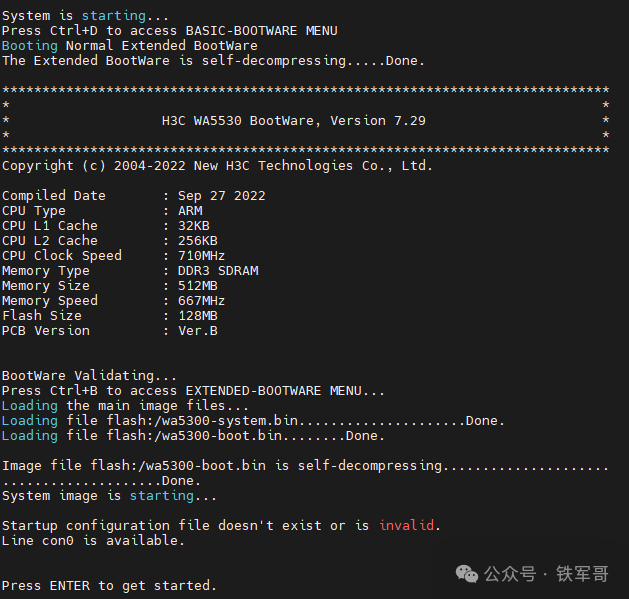Click the '710MHz' CPU clock speed value
629x599 pixels.
click(201, 255)
